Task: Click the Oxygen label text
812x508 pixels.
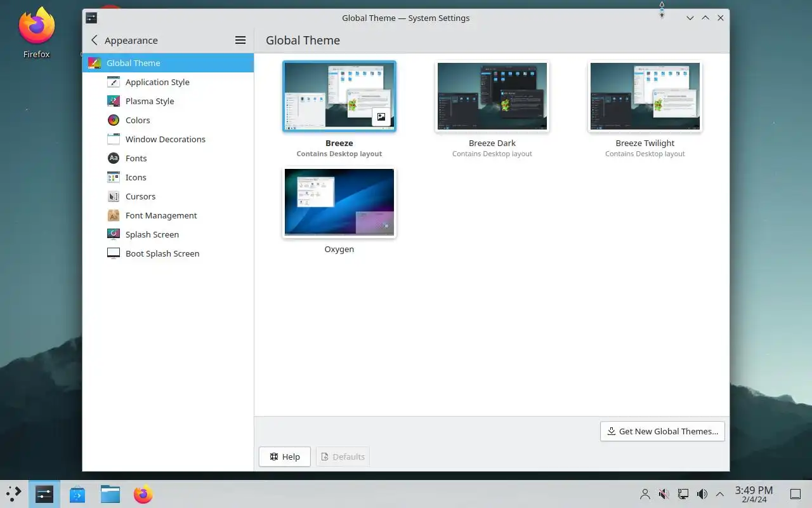Action: (x=339, y=249)
